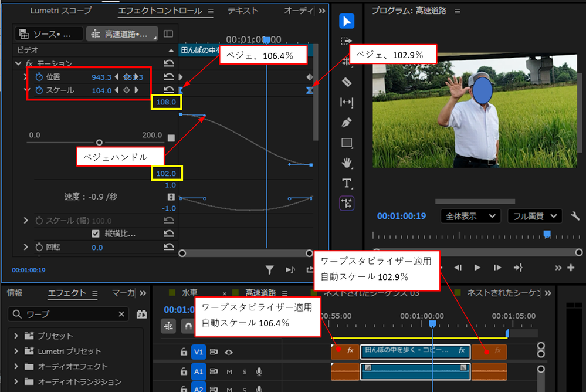This screenshot has width=586, height=392.
Task: Open the フル画質 playback resolution dropdown
Action: (x=535, y=216)
